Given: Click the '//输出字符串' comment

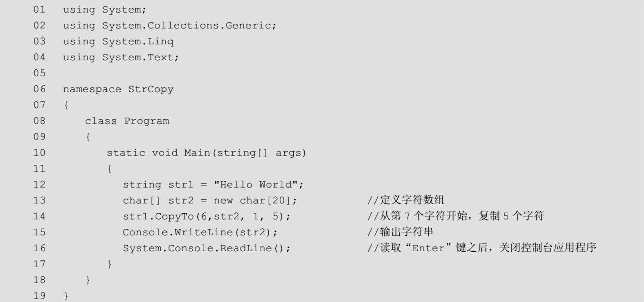Looking at the screenshot, I should coord(400,232).
